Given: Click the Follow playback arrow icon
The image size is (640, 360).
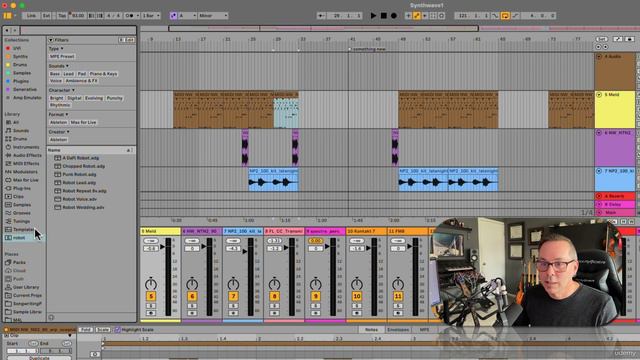Looking at the screenshot, I should pos(321,16).
